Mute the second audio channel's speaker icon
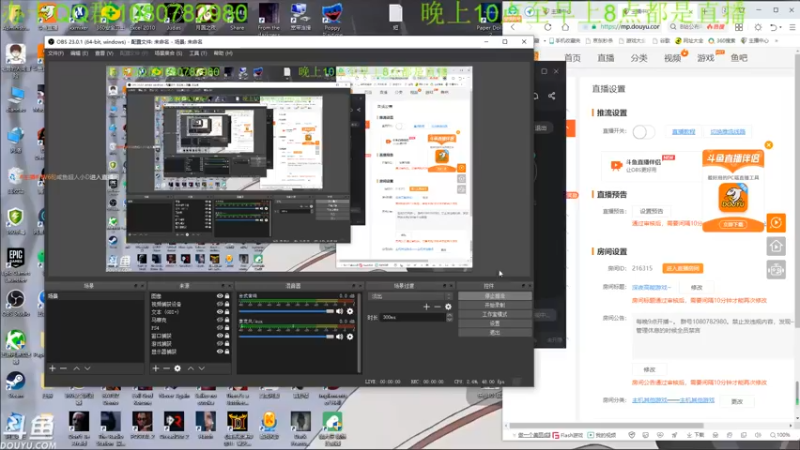The height and width of the screenshot is (450, 800). tap(339, 337)
